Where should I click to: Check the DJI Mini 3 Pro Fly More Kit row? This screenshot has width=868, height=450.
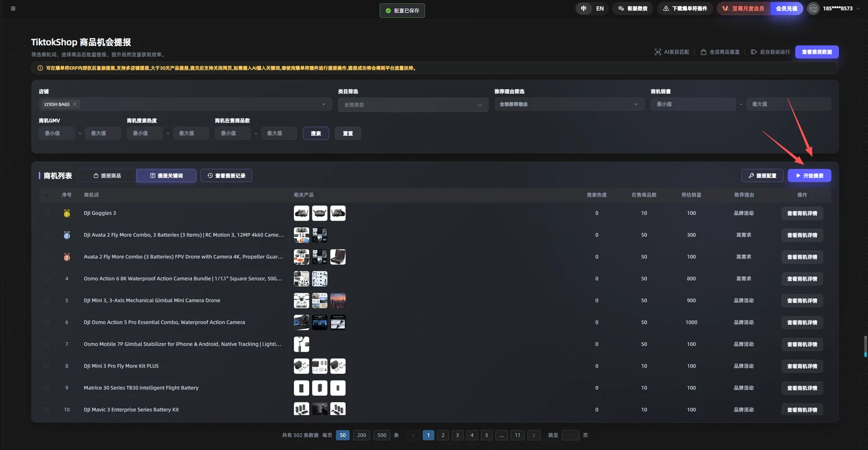point(46,366)
